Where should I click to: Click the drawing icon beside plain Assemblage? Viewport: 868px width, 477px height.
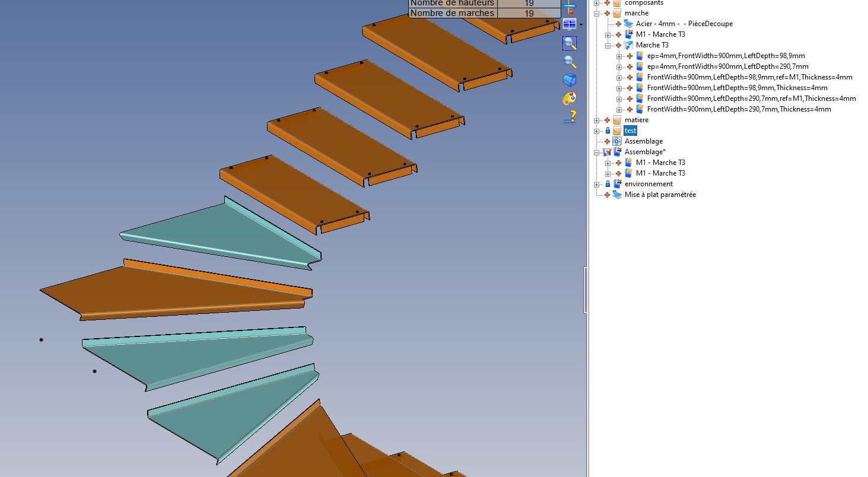(617, 141)
